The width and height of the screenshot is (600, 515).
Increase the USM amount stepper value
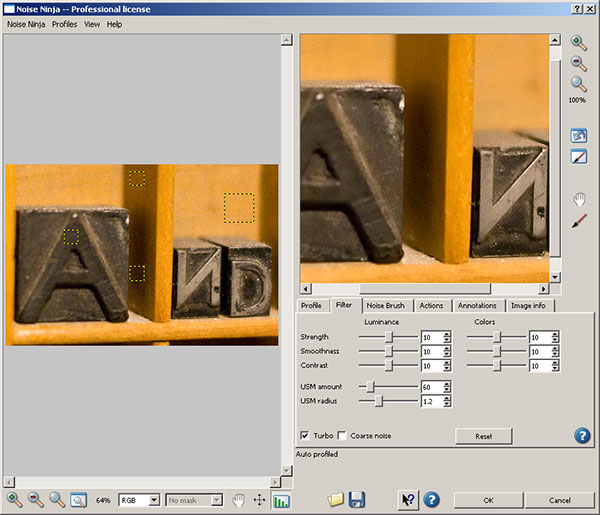click(x=446, y=383)
